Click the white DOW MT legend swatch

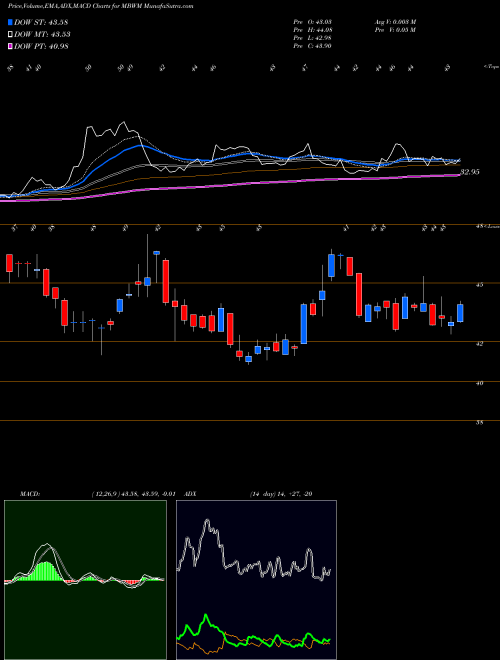11,35
